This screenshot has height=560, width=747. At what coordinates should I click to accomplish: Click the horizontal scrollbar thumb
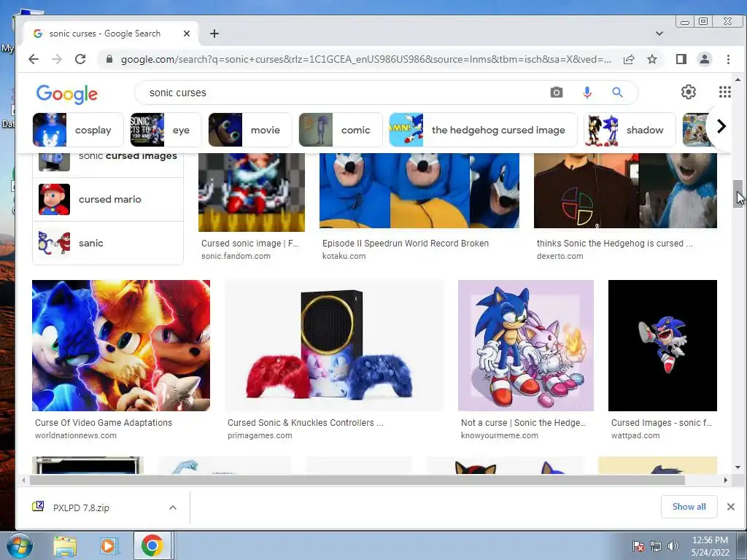357,480
